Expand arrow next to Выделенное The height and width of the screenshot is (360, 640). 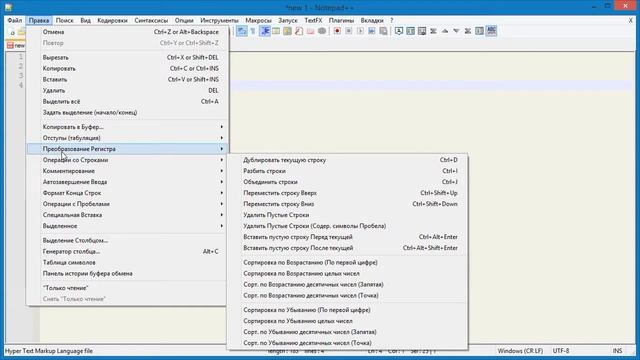coord(222,226)
